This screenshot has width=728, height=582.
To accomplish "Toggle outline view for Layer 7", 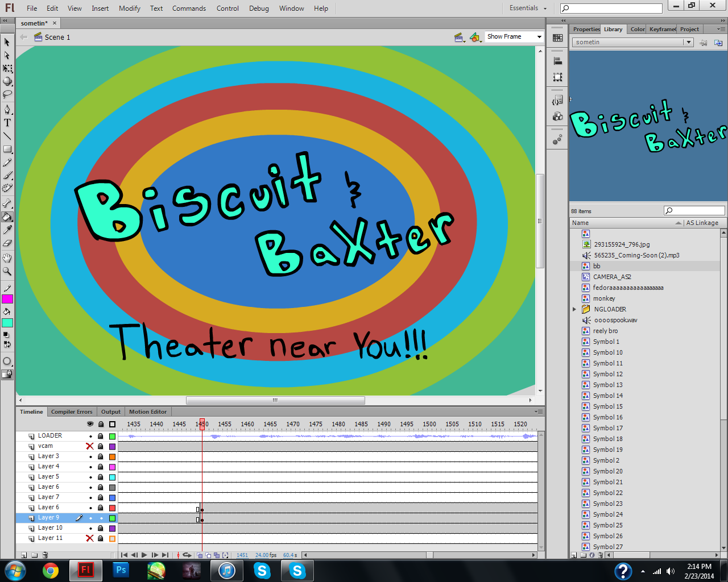I will (112, 497).
